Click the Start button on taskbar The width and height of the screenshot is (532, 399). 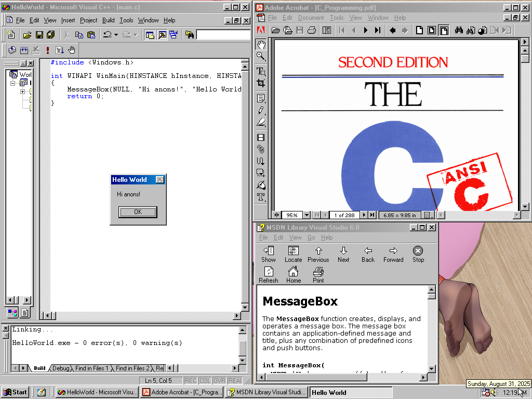coord(15,392)
